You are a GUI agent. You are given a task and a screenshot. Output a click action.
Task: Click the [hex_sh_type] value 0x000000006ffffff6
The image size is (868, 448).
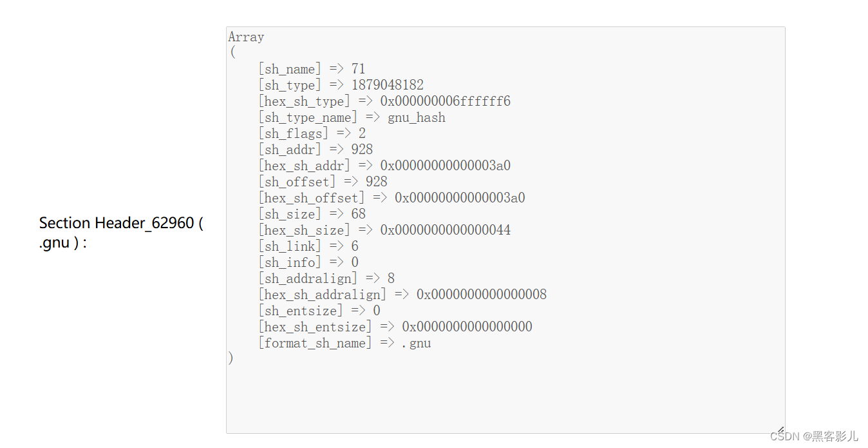click(x=445, y=101)
